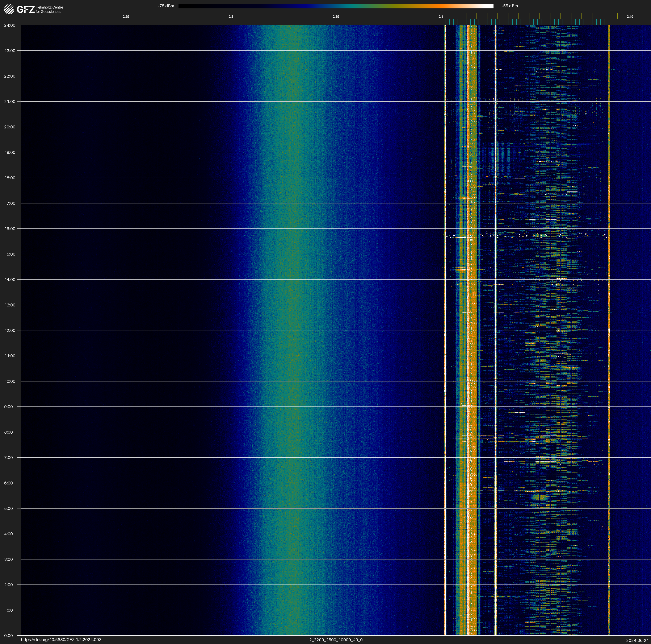Click the -55 dBm scale label
Image resolution: width=651 pixels, height=644 pixels.
pos(509,6)
